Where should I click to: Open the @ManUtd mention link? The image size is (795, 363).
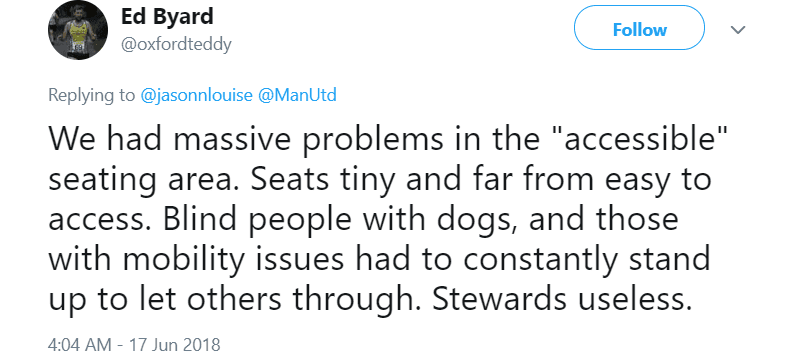point(297,95)
